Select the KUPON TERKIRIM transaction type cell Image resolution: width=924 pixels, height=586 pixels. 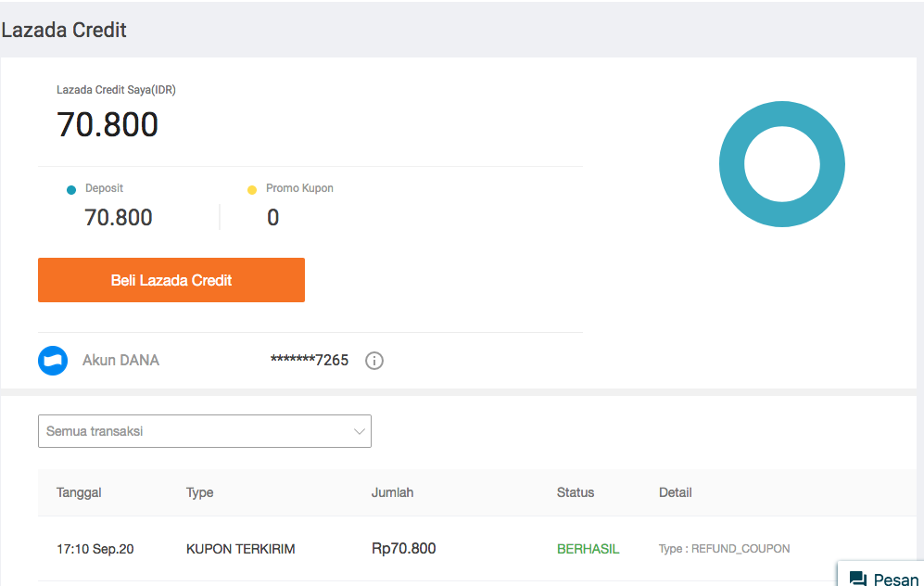(x=240, y=549)
